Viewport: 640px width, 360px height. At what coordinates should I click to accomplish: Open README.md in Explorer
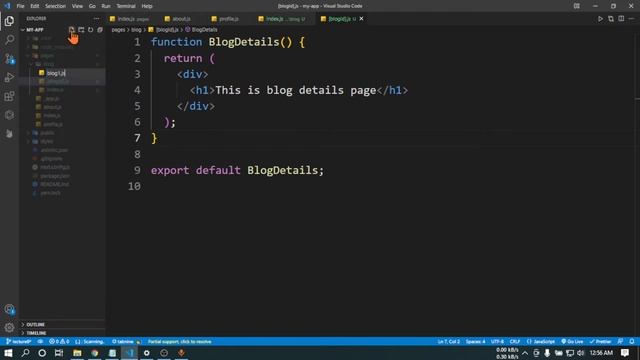coord(54,184)
